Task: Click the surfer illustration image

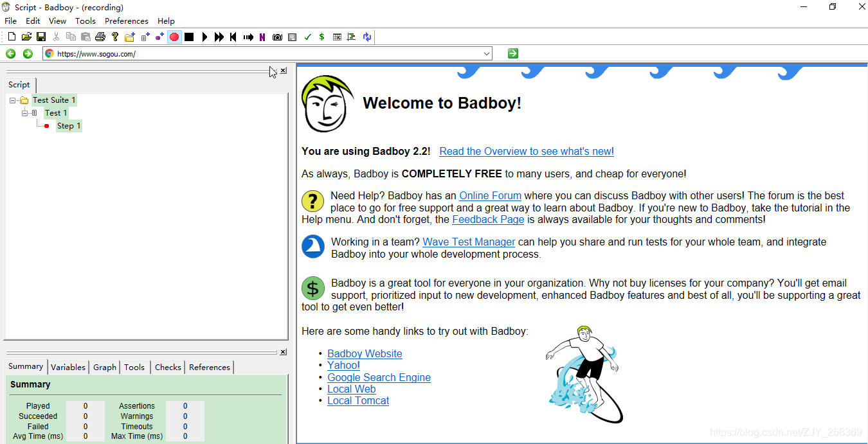Action: coord(585,374)
